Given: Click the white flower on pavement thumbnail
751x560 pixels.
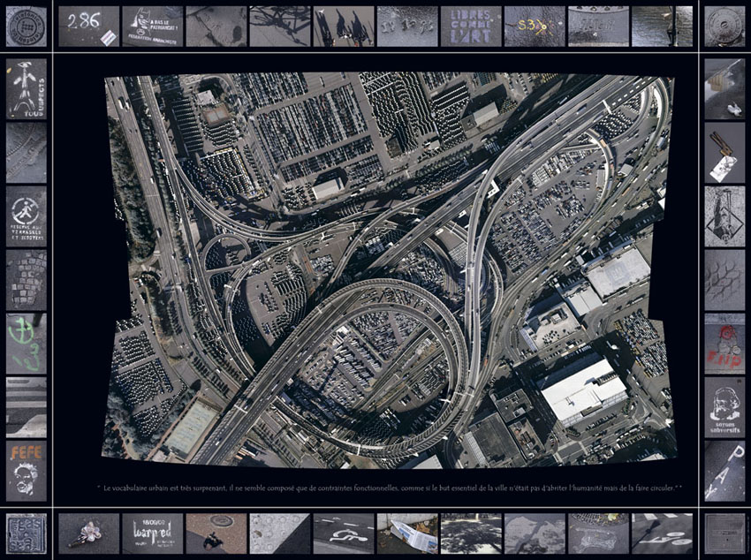Looking at the screenshot, I should tap(88, 534).
